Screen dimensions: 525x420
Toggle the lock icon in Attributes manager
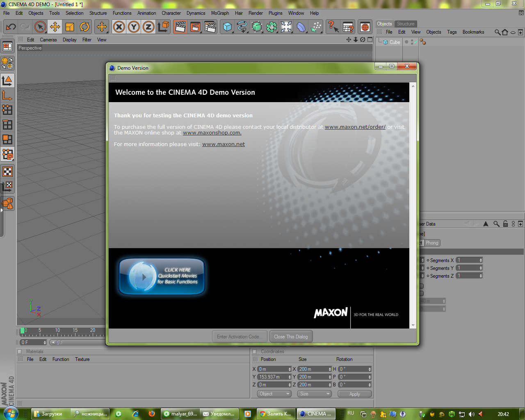pyautogui.click(x=505, y=224)
